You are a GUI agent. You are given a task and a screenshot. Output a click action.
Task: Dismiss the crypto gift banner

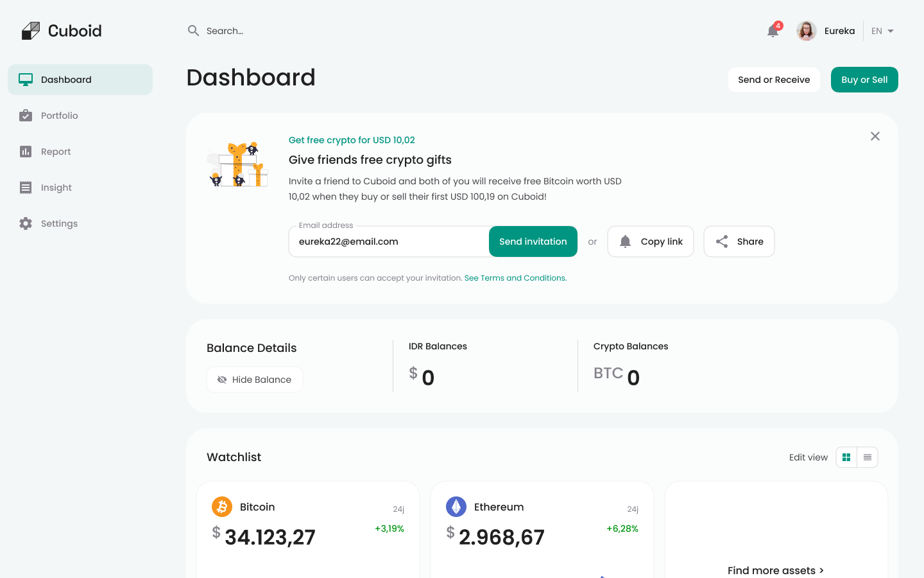(x=875, y=136)
